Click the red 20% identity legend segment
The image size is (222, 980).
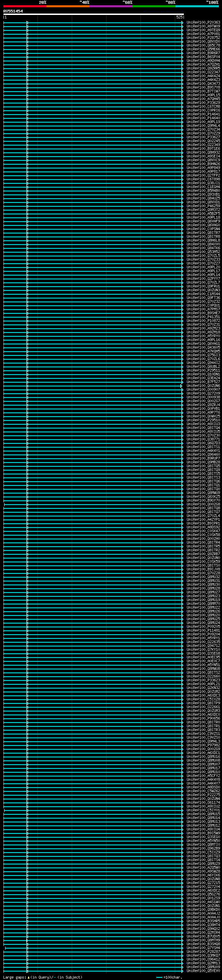25,6
